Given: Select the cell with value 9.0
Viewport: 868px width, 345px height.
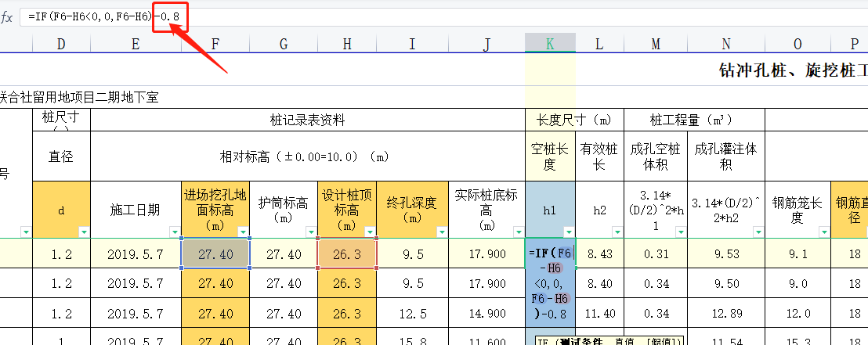Looking at the screenshot, I should point(797,284).
